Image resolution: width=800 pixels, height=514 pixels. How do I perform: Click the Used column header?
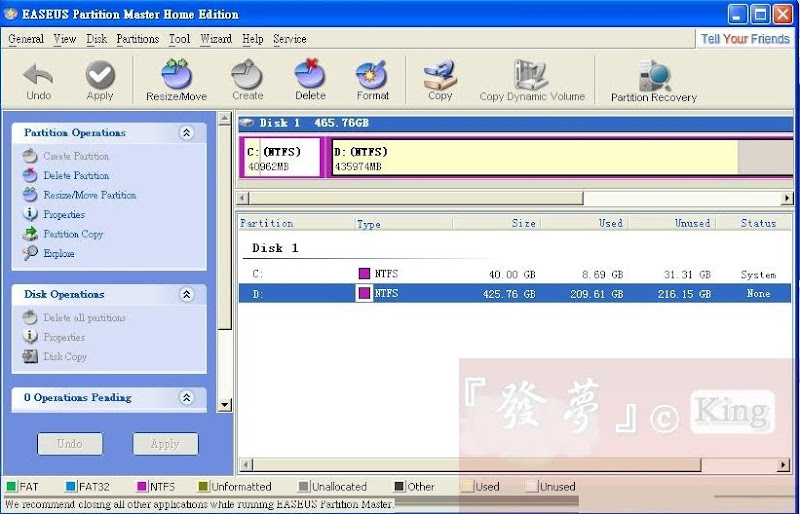tap(584, 223)
